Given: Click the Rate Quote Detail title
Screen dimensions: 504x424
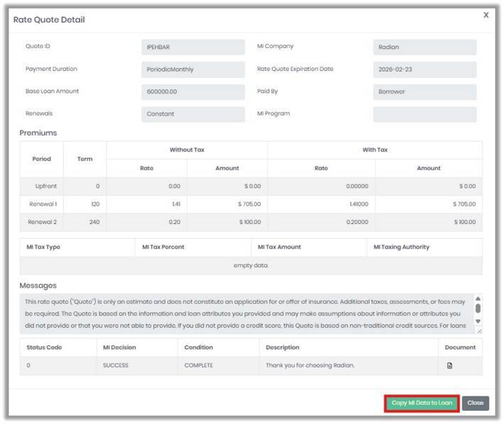Looking at the screenshot, I should click(x=49, y=20).
